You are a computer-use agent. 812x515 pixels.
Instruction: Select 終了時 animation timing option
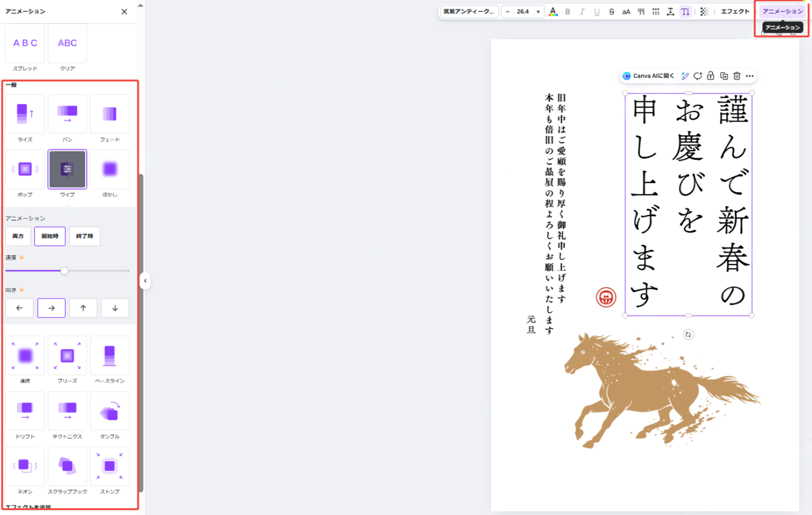click(x=85, y=236)
